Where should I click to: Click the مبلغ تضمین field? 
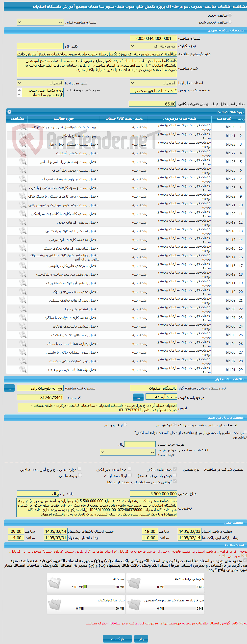click(153, 494)
